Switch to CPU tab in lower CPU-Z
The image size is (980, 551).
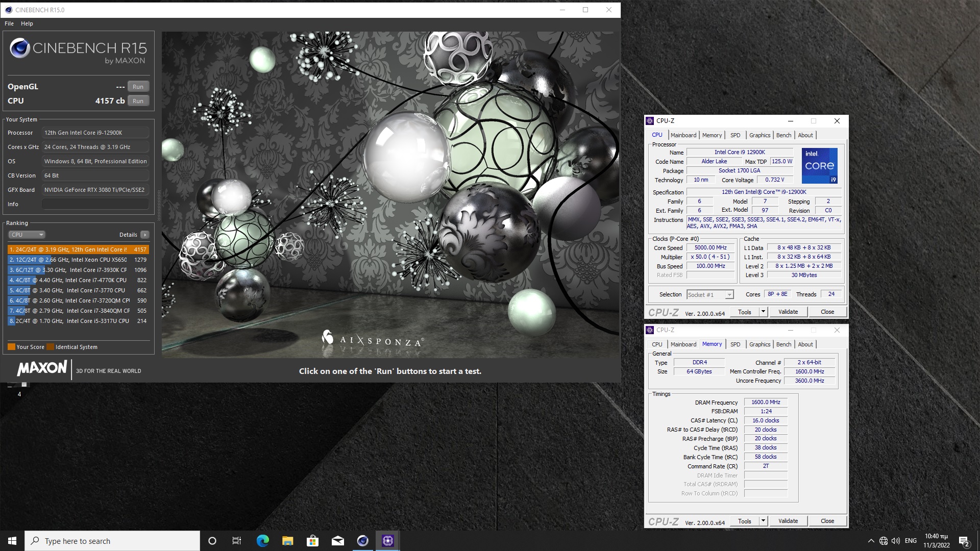(657, 344)
